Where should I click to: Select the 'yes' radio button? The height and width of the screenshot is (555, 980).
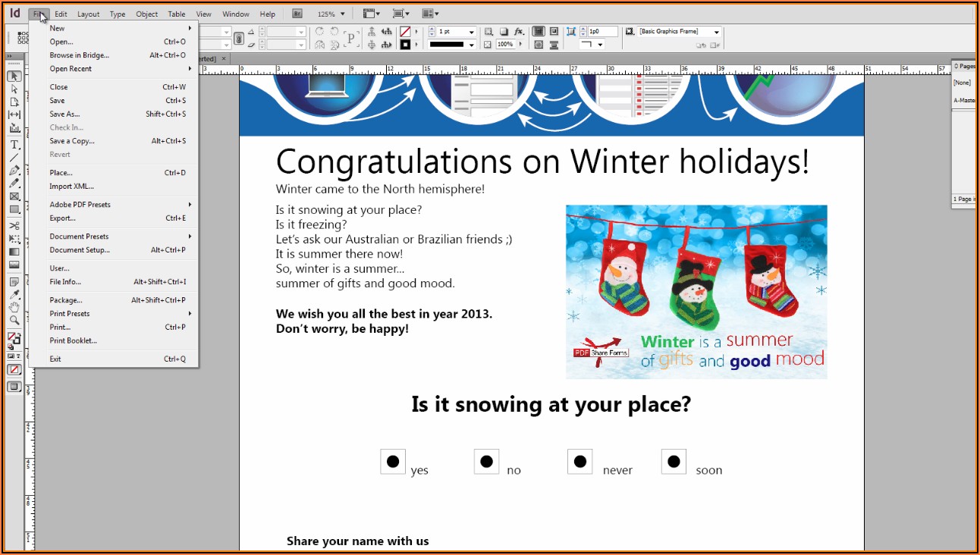(393, 461)
